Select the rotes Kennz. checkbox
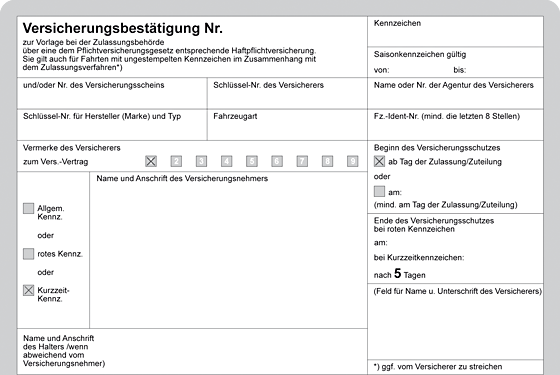560x375 pixels. point(29,254)
